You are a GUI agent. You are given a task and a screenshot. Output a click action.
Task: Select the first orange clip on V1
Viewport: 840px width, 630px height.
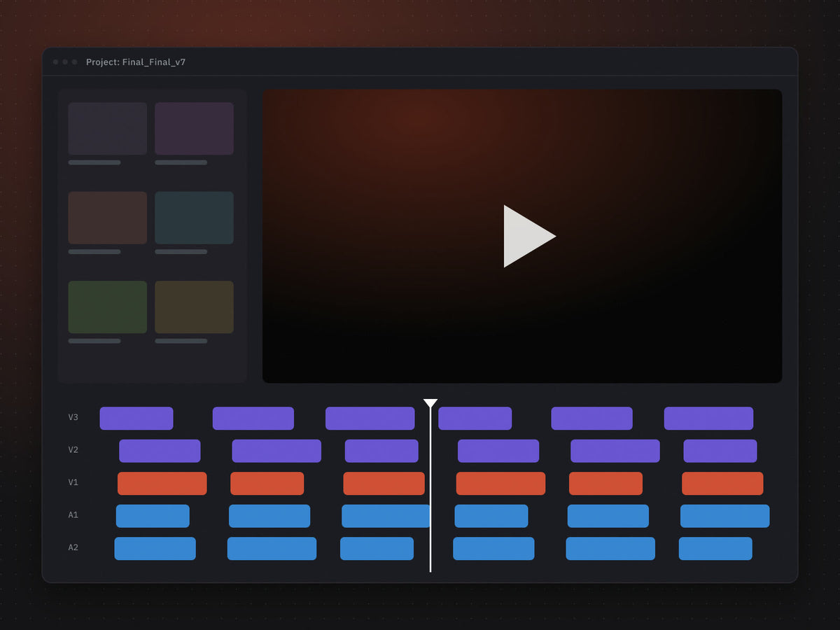[162, 484]
